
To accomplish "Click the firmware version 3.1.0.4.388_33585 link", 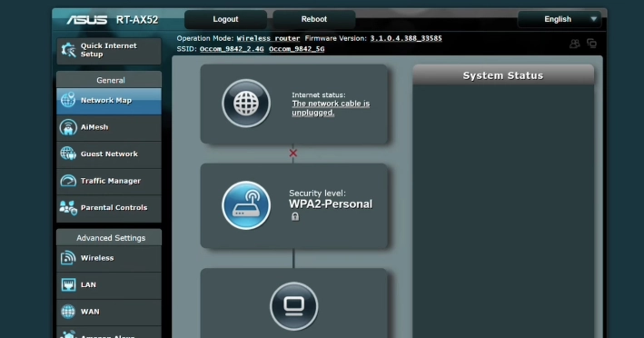I will point(406,38).
